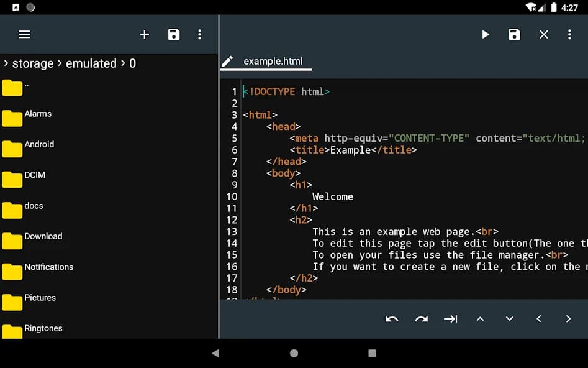Undo the last edit
The width and height of the screenshot is (588, 368).
pyautogui.click(x=392, y=320)
